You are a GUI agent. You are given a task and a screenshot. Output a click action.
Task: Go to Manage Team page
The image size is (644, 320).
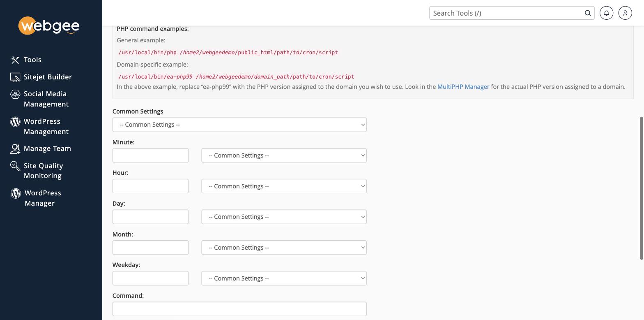coord(47,148)
